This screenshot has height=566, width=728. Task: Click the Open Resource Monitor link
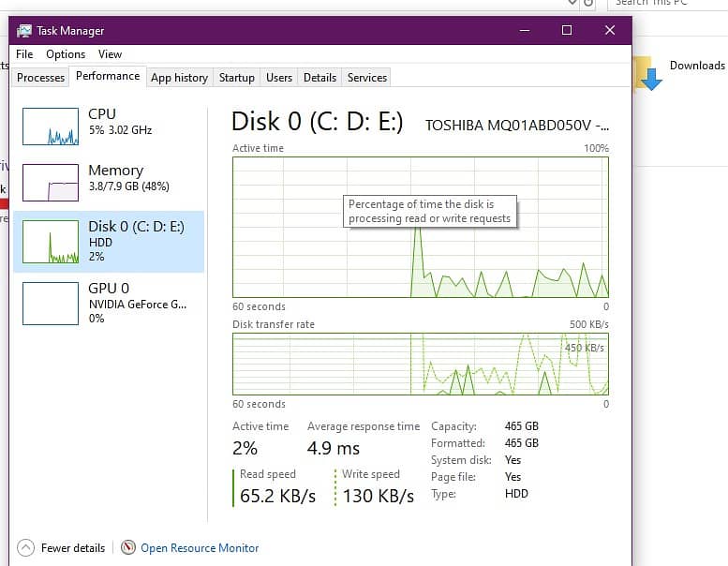[x=200, y=548]
